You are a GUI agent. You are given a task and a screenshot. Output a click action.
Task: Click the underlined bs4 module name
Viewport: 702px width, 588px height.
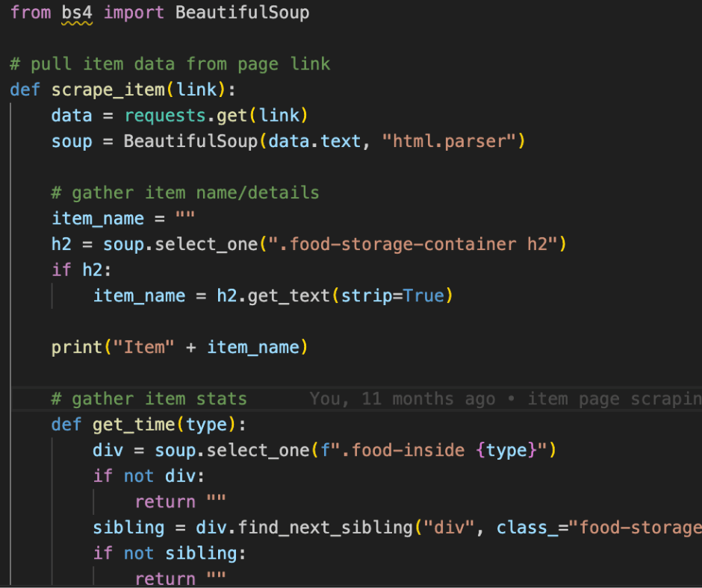tap(77, 13)
